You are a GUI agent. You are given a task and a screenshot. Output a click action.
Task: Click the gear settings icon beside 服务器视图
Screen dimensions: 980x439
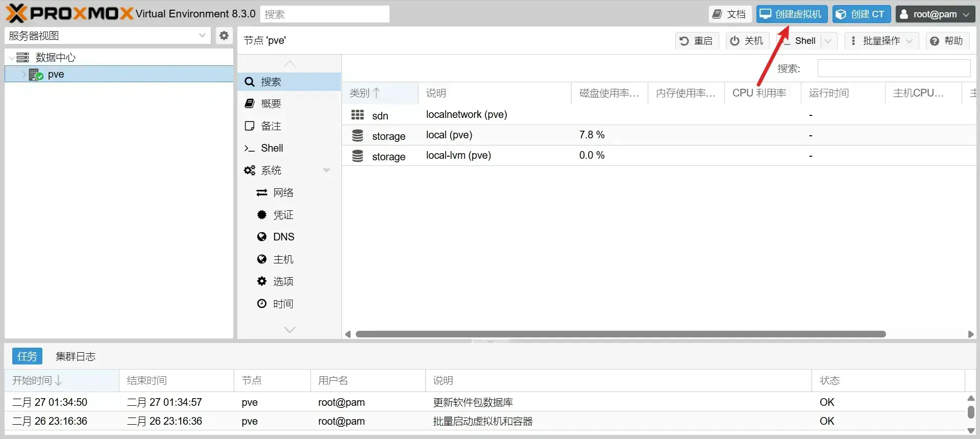click(x=224, y=36)
